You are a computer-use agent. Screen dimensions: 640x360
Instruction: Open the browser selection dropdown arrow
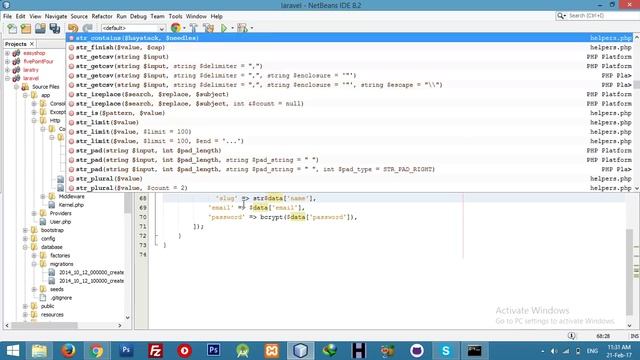(184, 28)
